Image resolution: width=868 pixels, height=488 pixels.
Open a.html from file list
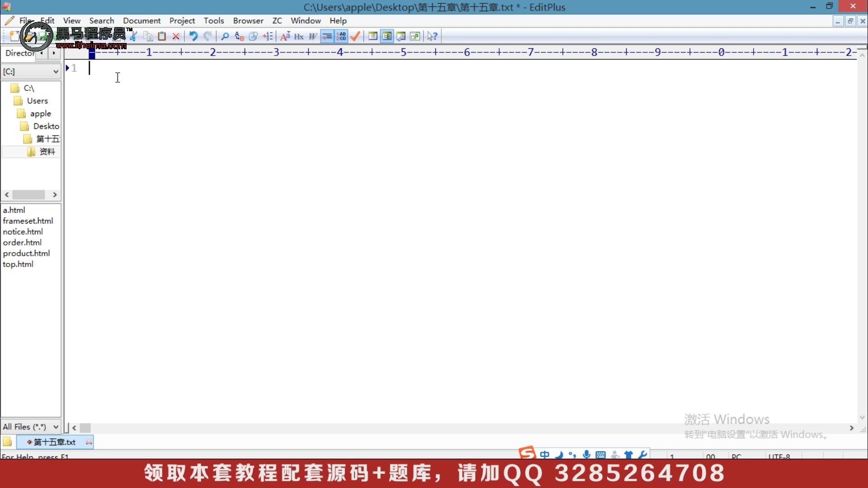[x=14, y=210]
